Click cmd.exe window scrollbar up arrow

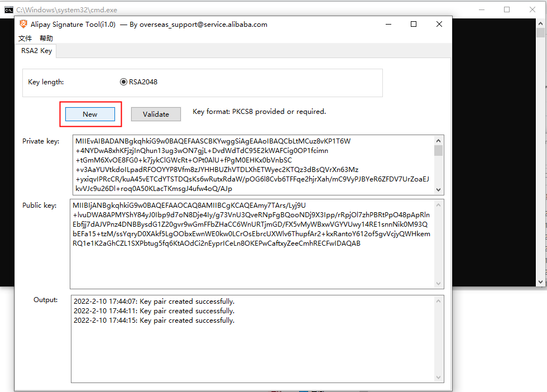coord(540,23)
